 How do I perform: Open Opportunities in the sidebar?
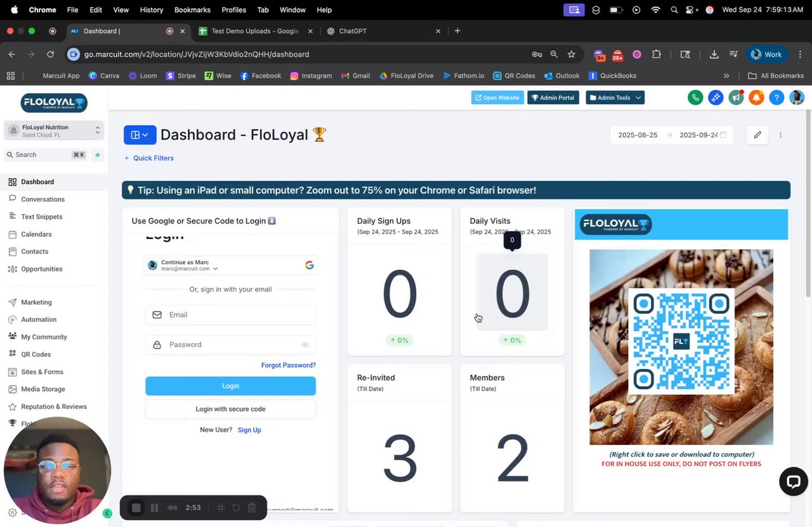41,269
